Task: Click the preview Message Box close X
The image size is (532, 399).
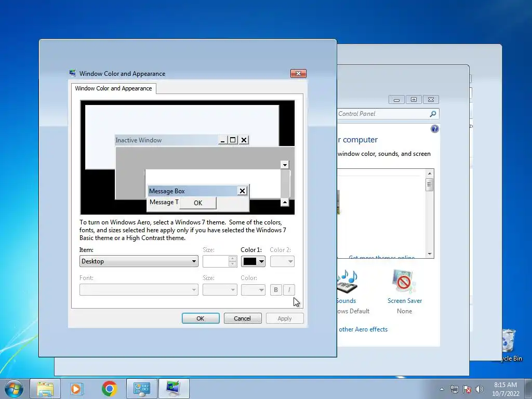Action: tap(242, 191)
